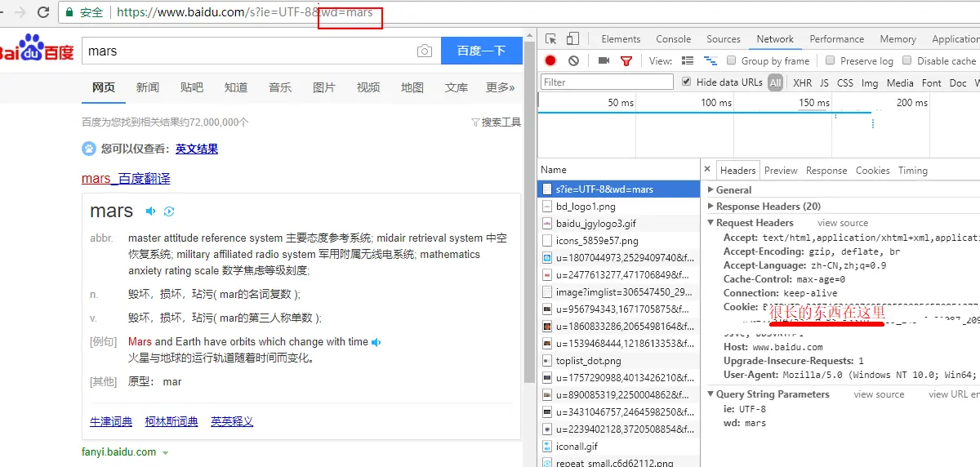Toggle the red filter funnel icon
Viewport: 980px width, 467px height.
(626, 60)
